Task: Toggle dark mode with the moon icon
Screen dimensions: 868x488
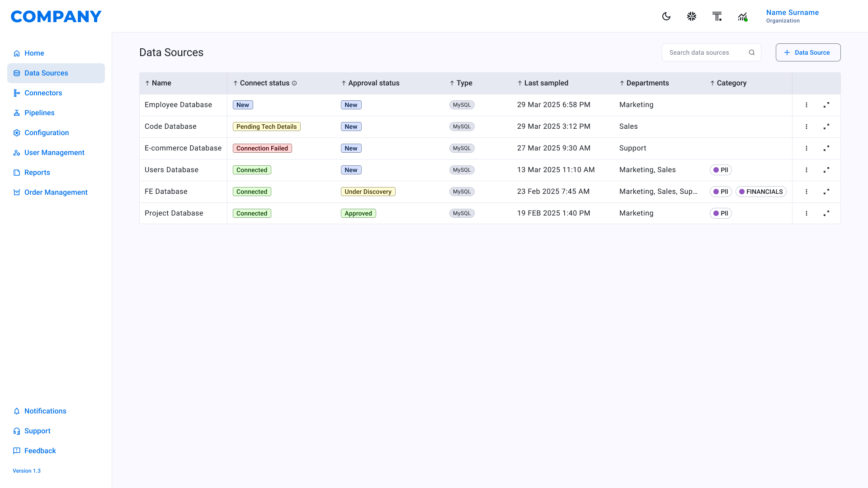Action: tap(666, 16)
